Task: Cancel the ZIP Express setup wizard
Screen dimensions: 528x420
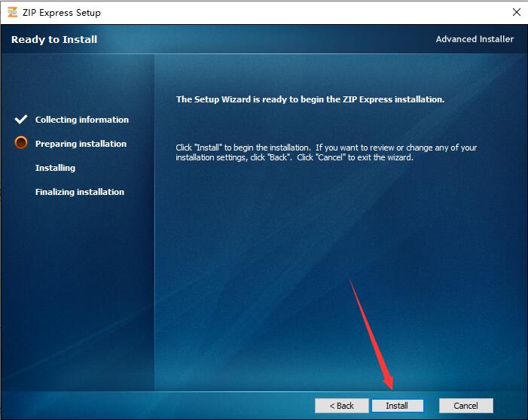Action: (465, 406)
